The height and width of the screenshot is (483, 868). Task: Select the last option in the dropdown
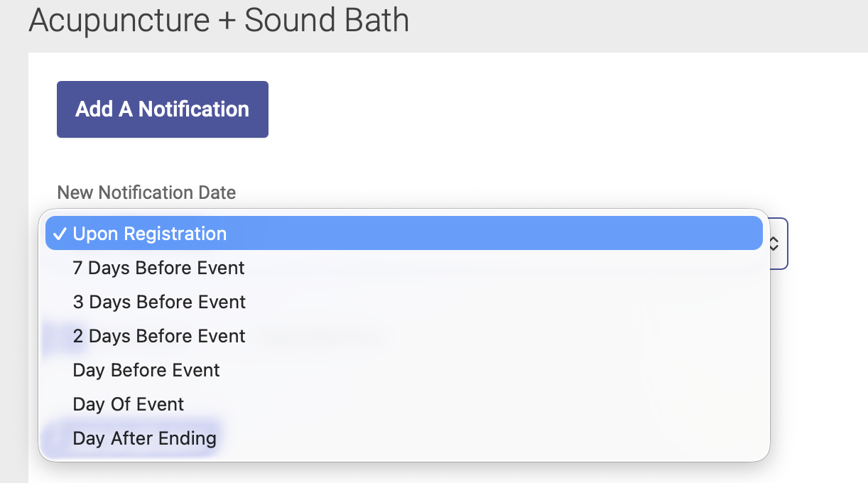point(144,438)
